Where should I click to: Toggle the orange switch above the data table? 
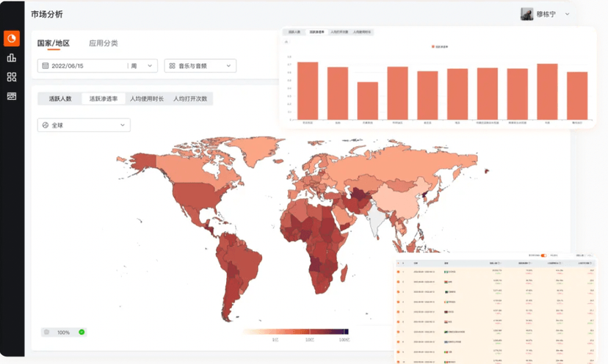coord(543,255)
